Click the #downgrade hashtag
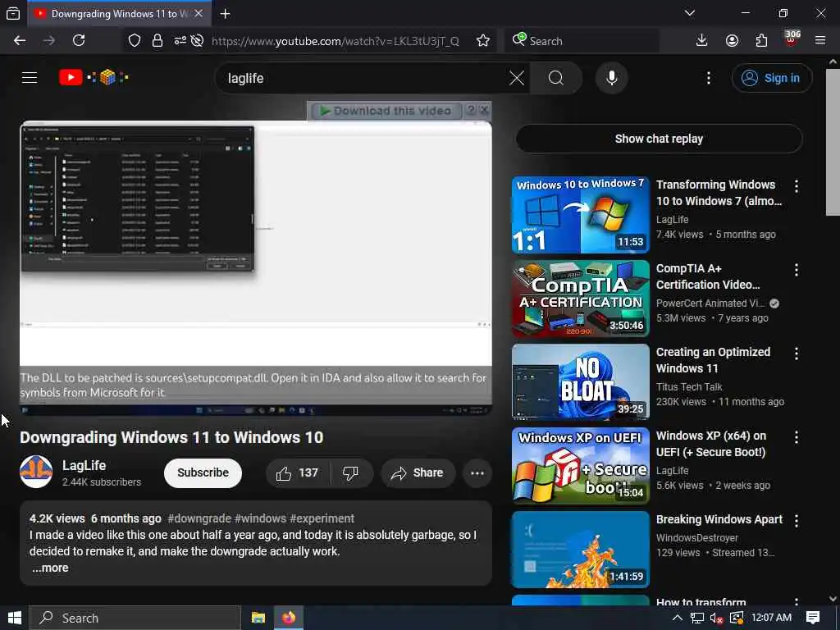 coord(199,518)
